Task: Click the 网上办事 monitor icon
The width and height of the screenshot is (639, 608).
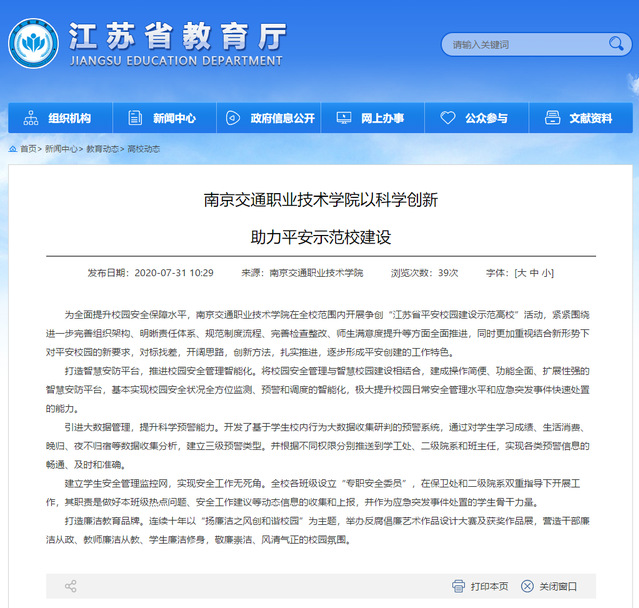Action: pyautogui.click(x=344, y=118)
